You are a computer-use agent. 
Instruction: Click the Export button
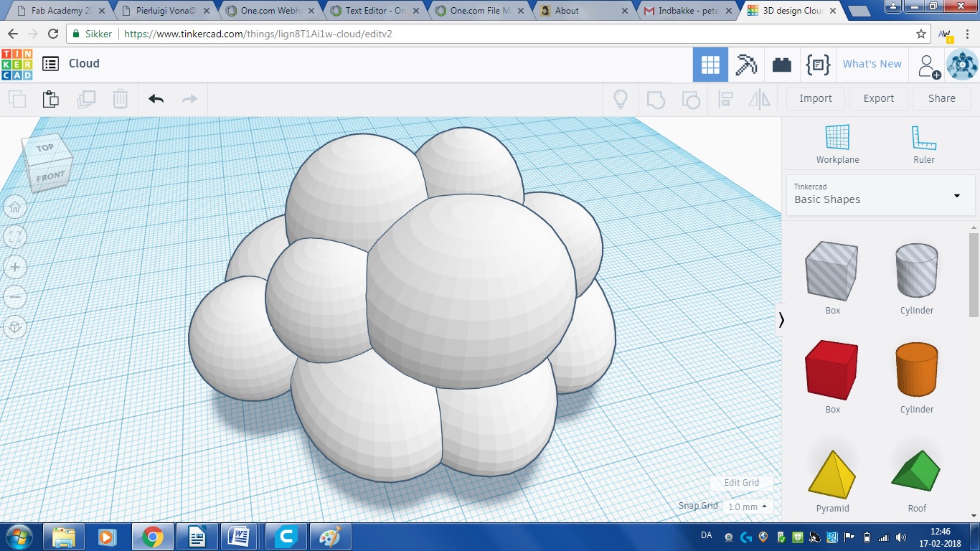tap(878, 98)
